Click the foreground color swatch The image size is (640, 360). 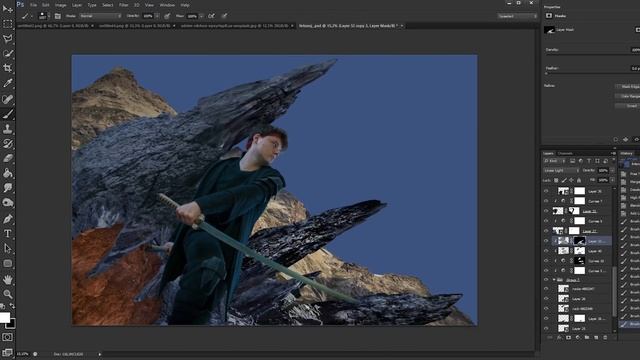click(4, 318)
